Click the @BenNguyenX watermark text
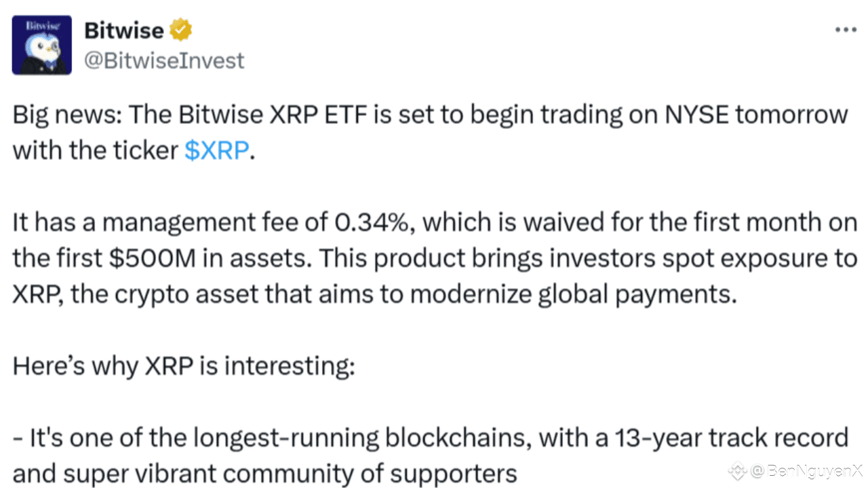868x488 pixels. click(806, 470)
